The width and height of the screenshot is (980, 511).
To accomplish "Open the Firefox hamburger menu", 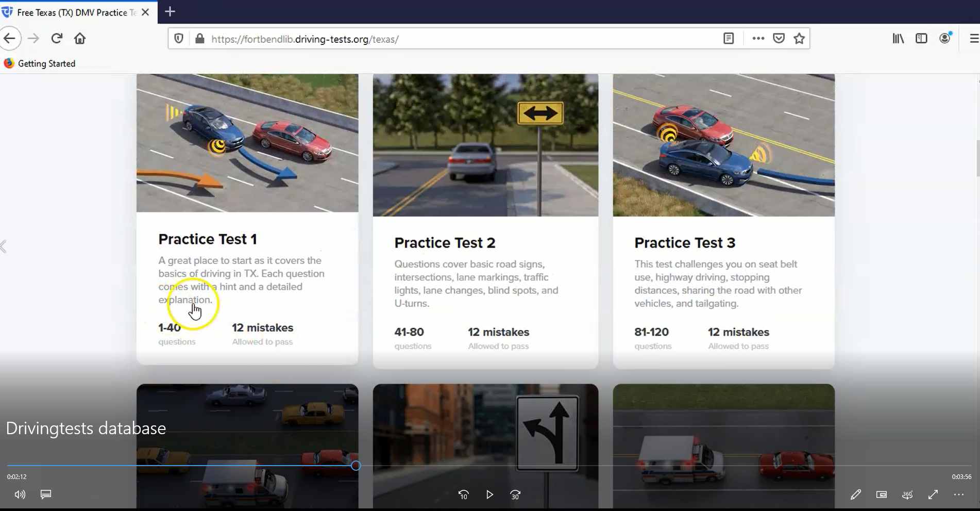I will (974, 39).
